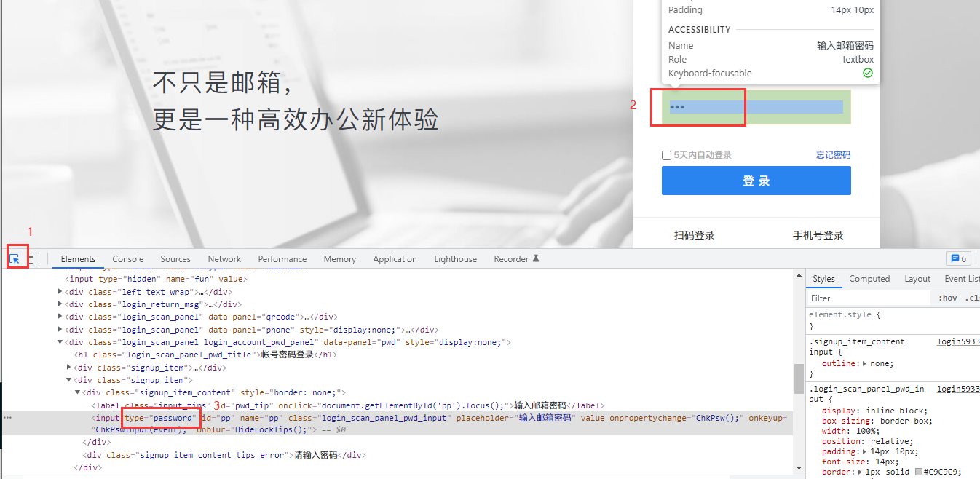This screenshot has width=980, height=479.
Task: Click the Elements panel vertical scrollbar thumb
Action: 798,377
